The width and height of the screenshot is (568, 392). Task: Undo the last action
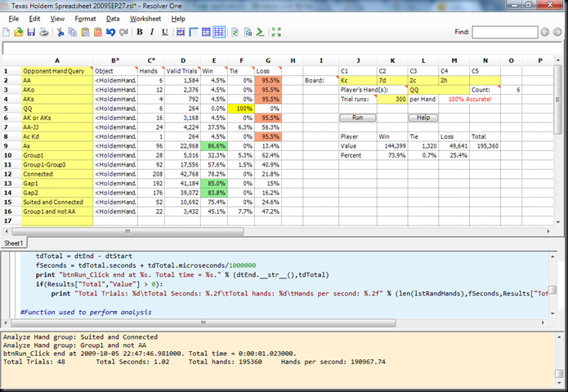(x=110, y=33)
